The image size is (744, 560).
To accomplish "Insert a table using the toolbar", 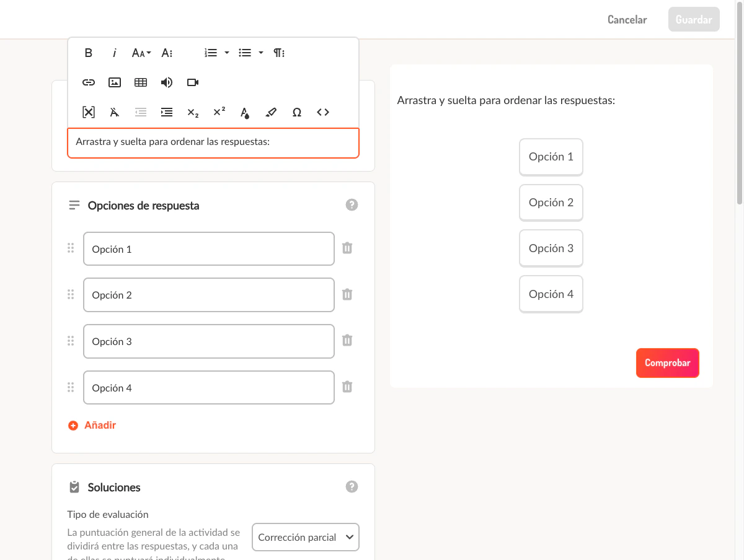I will point(140,82).
